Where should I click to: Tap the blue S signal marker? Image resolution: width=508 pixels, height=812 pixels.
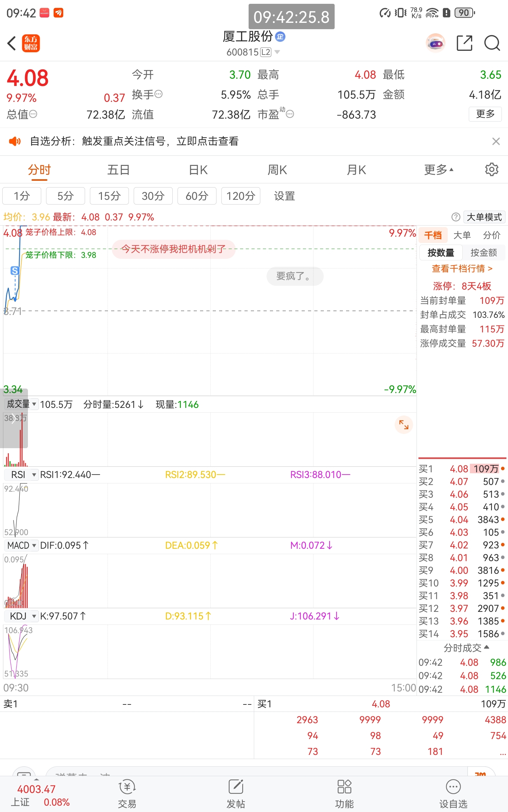[x=15, y=271]
